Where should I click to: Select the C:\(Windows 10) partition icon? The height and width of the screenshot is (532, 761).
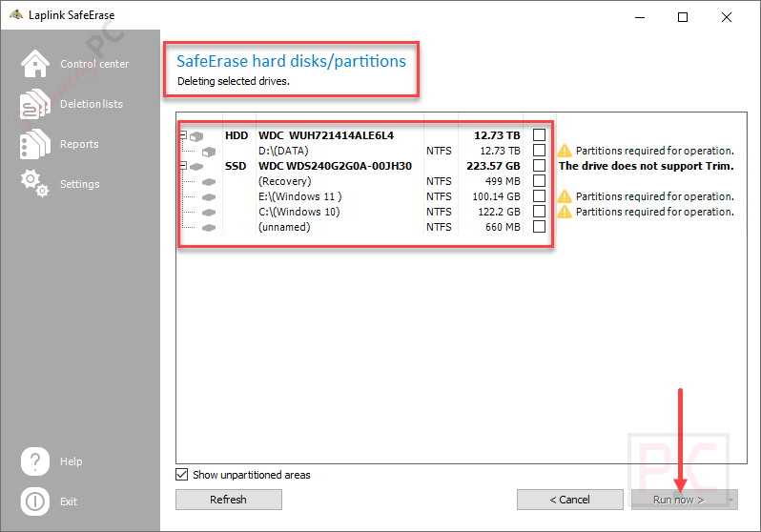[209, 212]
